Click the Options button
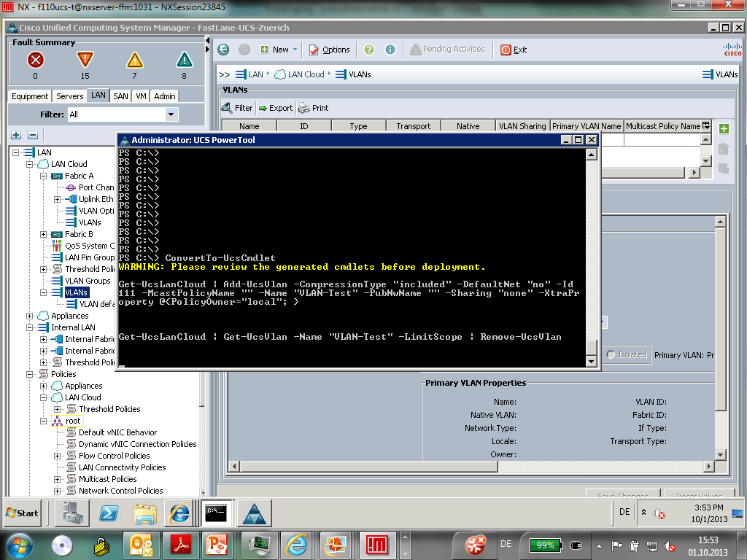The width and height of the screenshot is (747, 560). coord(329,50)
